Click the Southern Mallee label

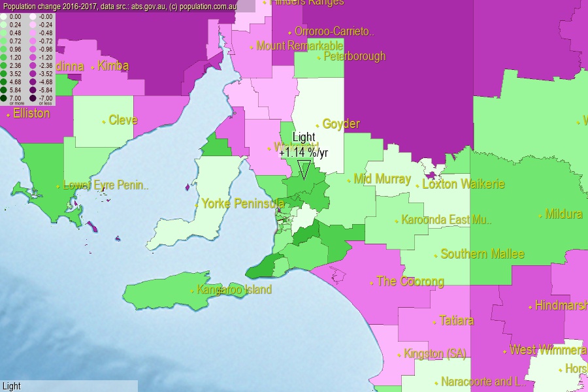482,254
